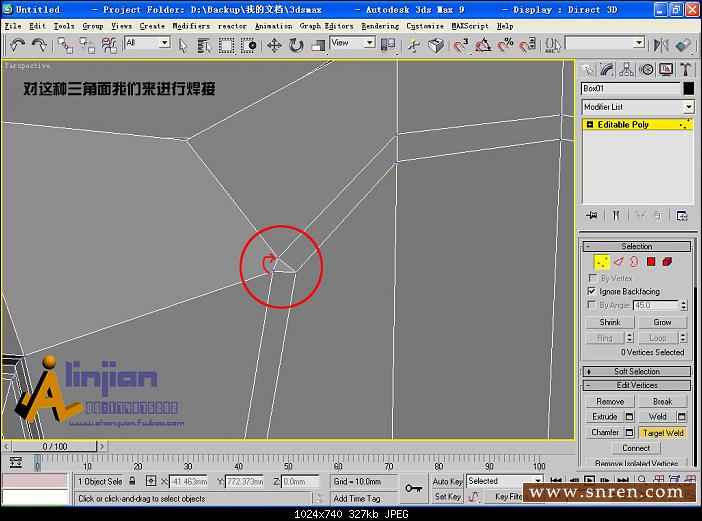Switch to the Hierarchy command panel

[626, 70]
